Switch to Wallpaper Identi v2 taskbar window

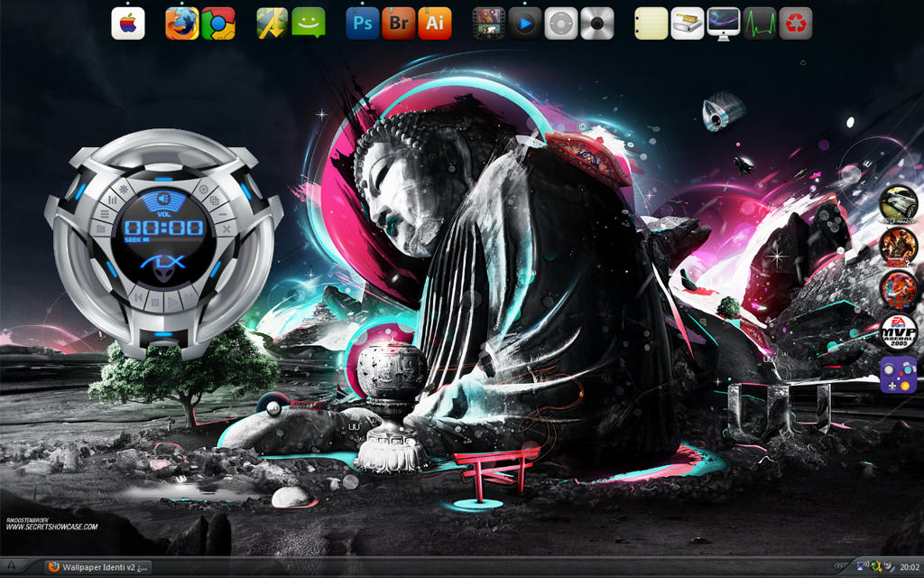pyautogui.click(x=98, y=567)
